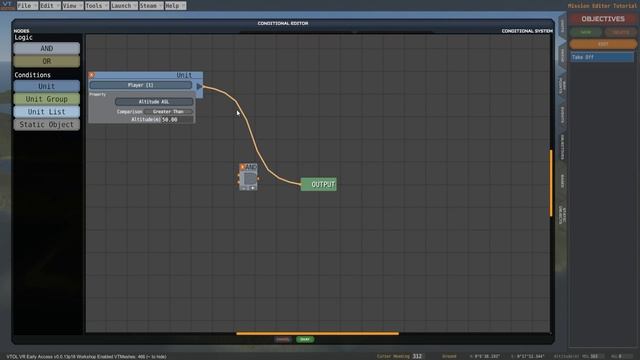Switch to the third vertical side tab
This screenshot has height=360, width=640.
coord(562,86)
